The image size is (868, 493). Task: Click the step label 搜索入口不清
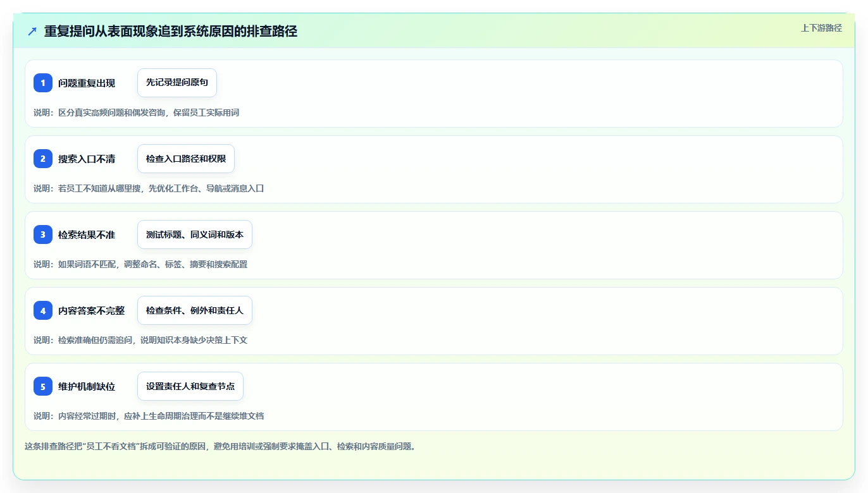[x=87, y=159]
